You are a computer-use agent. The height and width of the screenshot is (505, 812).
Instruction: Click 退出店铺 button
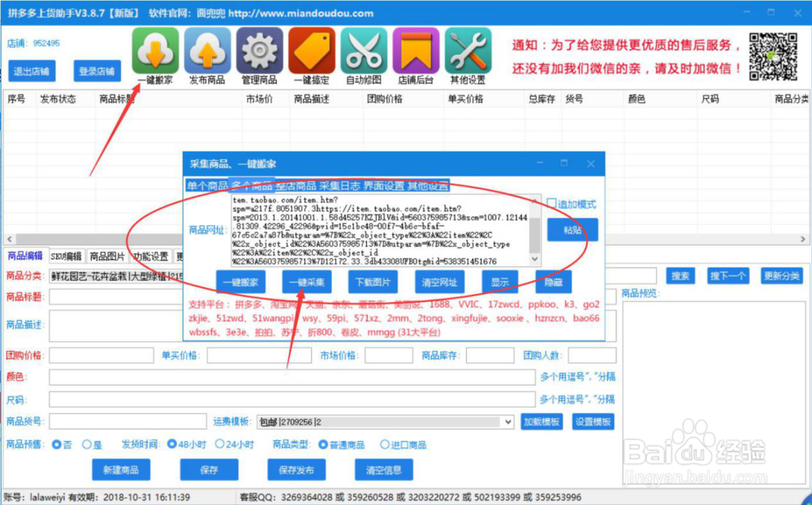32,71
